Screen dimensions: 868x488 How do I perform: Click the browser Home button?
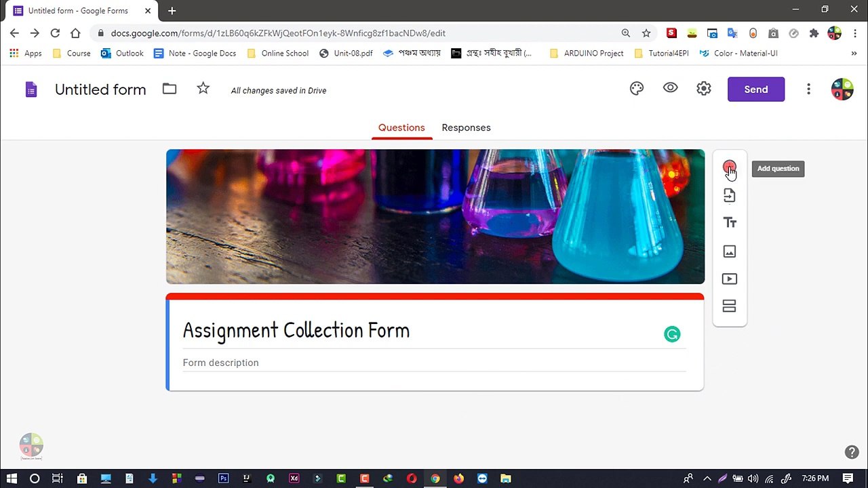(x=75, y=33)
